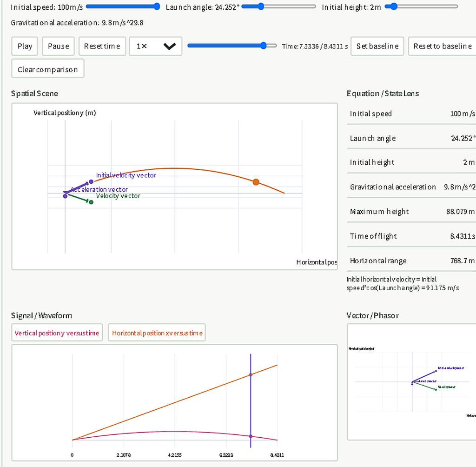Click the Maximum height value 88.079 m

pyautogui.click(x=460, y=212)
